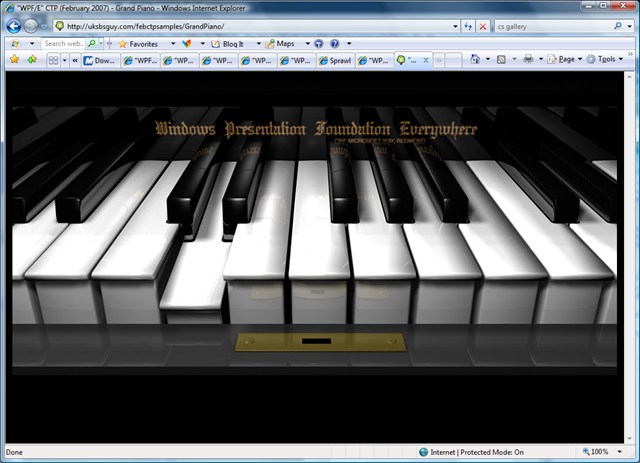Click the Quick Tabs grid icon
Screen dimensions: 640x463
(x=53, y=60)
